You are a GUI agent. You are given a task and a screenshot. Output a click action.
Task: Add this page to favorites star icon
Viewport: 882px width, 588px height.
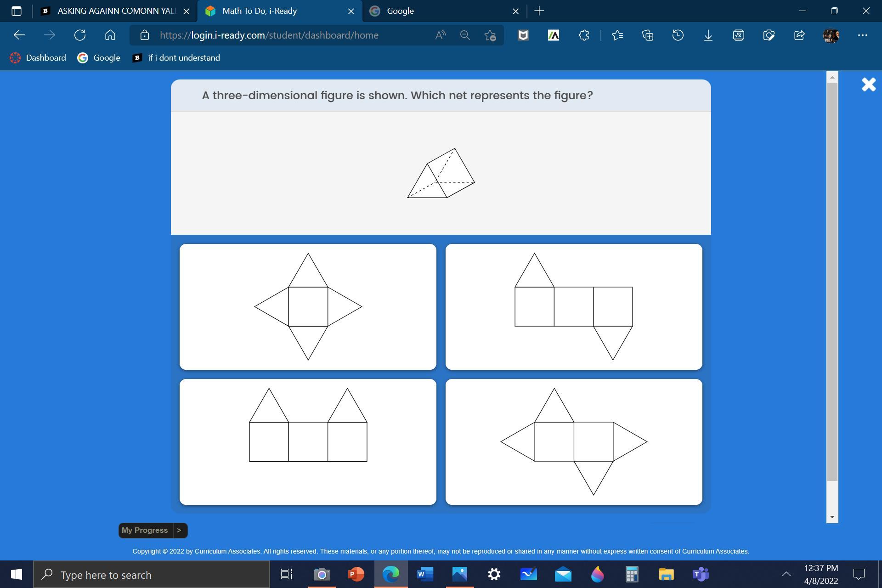click(490, 35)
